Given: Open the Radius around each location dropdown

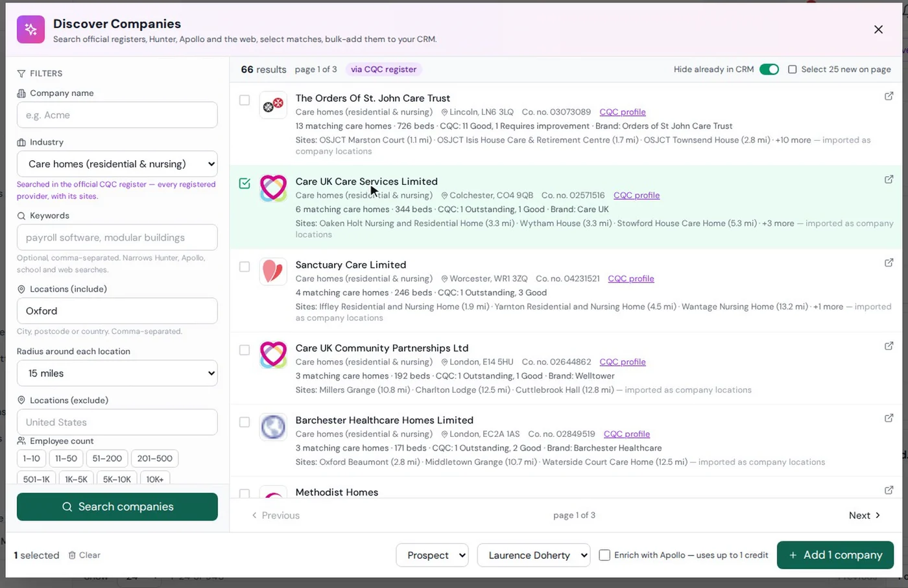Looking at the screenshot, I should point(117,373).
